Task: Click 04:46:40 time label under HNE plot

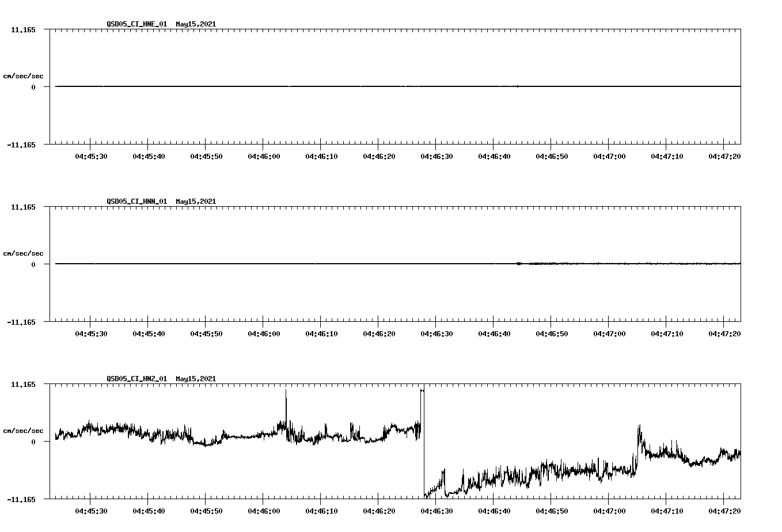Action: click(x=494, y=156)
